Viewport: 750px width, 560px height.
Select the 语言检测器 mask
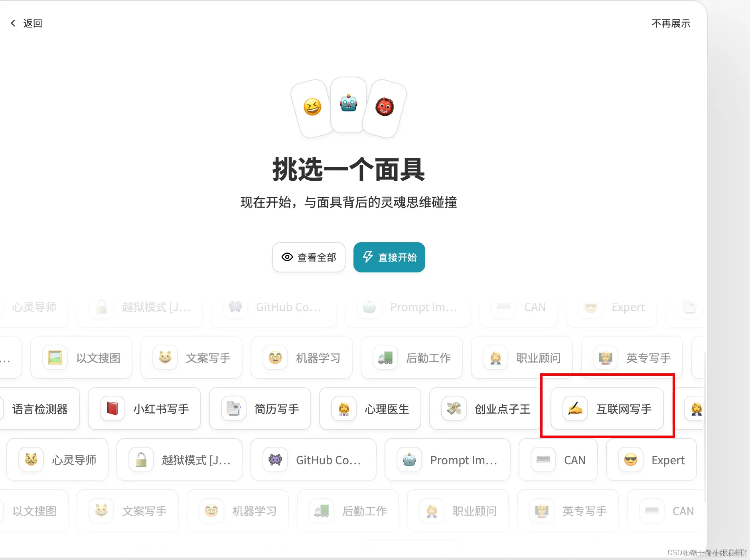point(40,409)
